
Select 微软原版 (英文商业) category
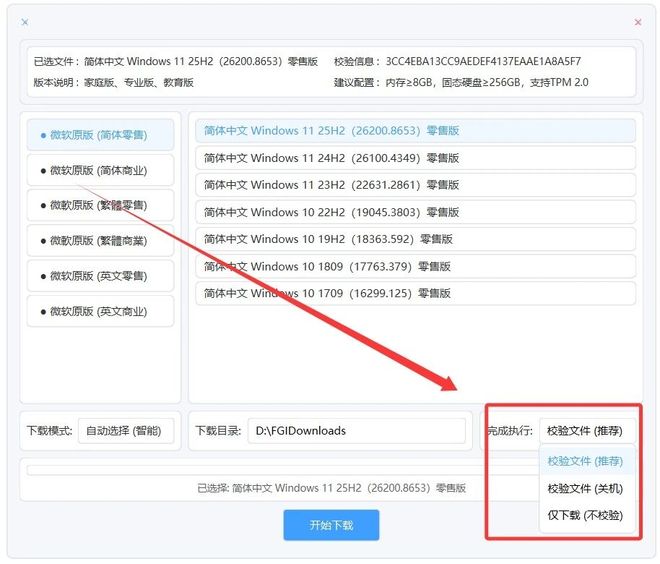[100, 311]
